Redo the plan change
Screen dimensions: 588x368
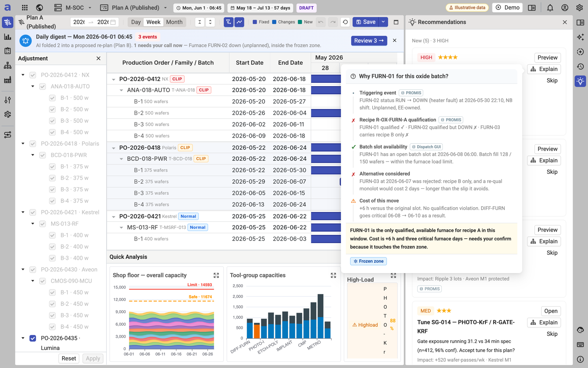pyautogui.click(x=333, y=22)
